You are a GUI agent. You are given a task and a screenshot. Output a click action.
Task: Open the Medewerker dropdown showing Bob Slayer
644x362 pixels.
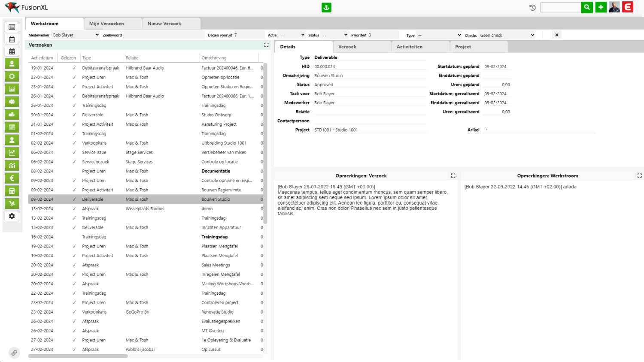click(x=76, y=35)
